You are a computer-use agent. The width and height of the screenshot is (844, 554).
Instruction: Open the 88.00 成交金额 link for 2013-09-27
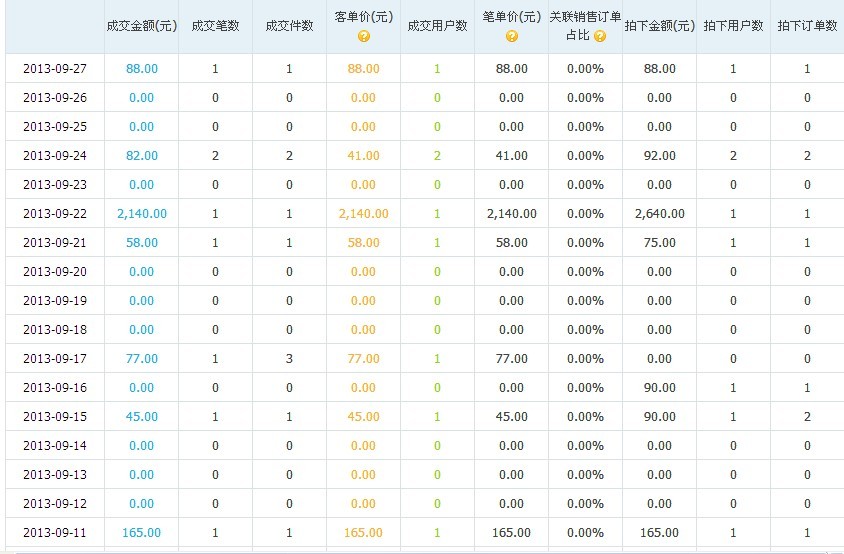pos(142,69)
